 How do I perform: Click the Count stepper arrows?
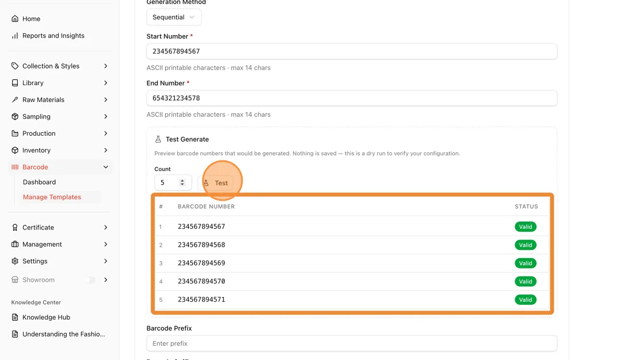click(182, 182)
